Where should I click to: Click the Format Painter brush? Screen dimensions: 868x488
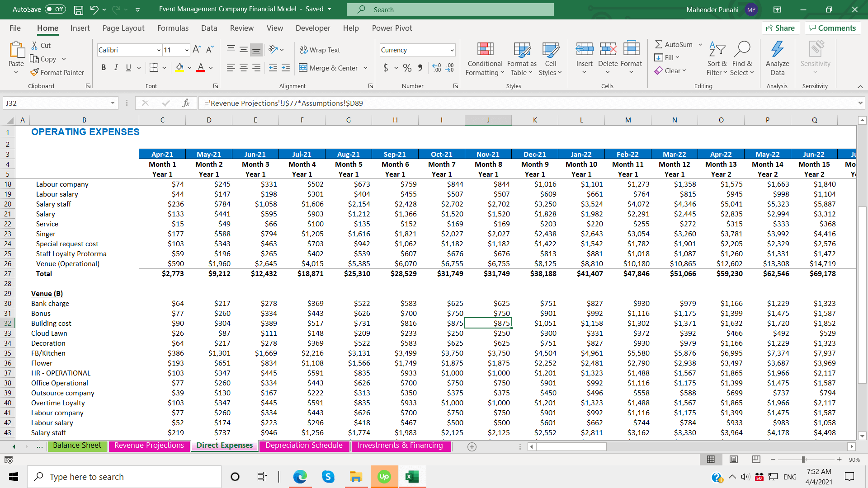[x=57, y=72]
